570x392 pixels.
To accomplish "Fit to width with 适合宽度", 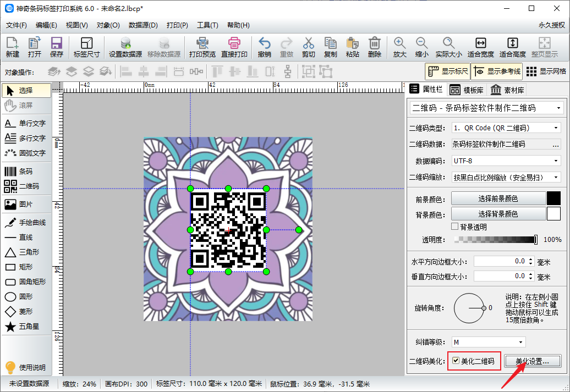I will tap(480, 47).
